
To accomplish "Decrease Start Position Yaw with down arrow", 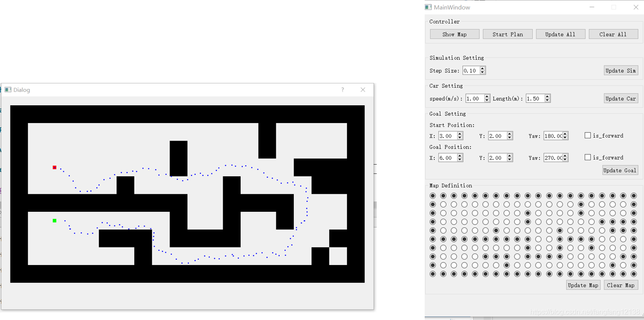I will pos(565,138).
